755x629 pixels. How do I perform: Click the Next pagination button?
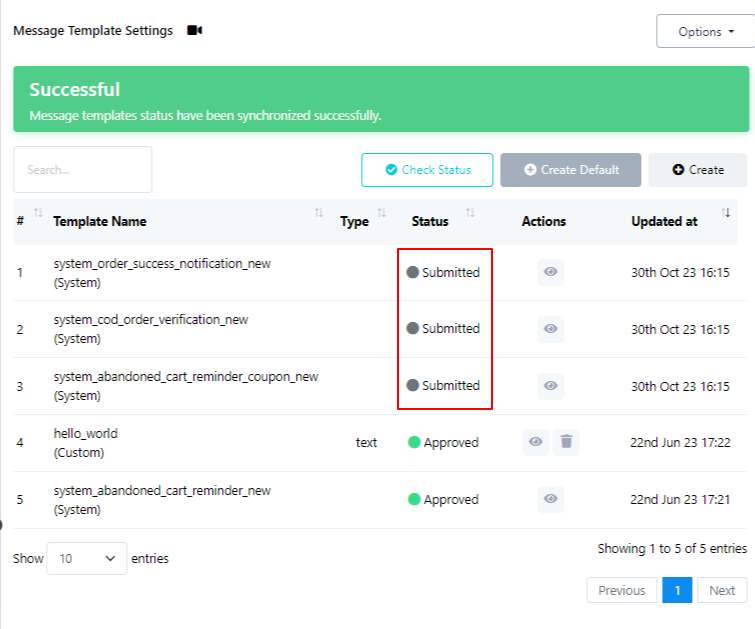point(722,590)
